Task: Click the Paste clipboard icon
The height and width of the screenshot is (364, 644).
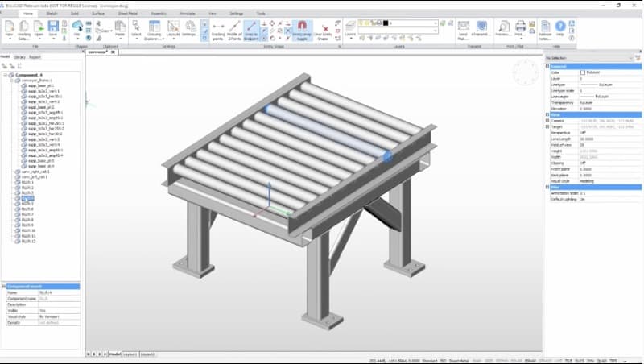Action: pos(120,27)
